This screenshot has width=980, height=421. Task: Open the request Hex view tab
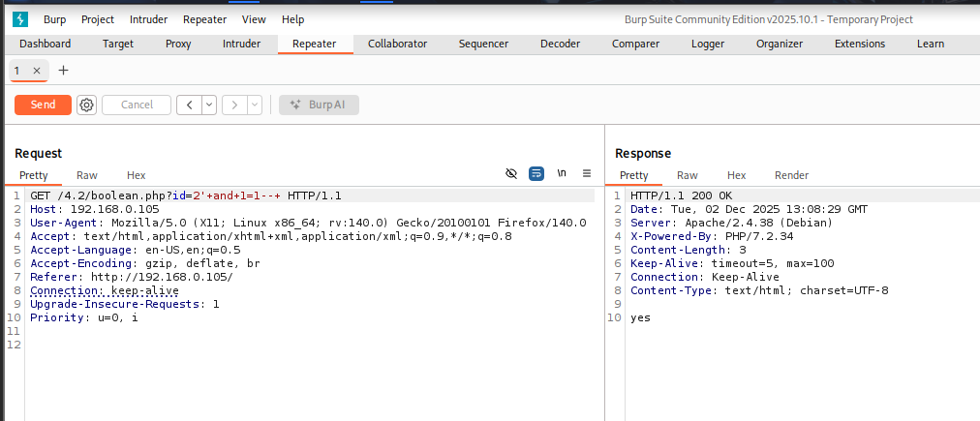[x=136, y=175]
